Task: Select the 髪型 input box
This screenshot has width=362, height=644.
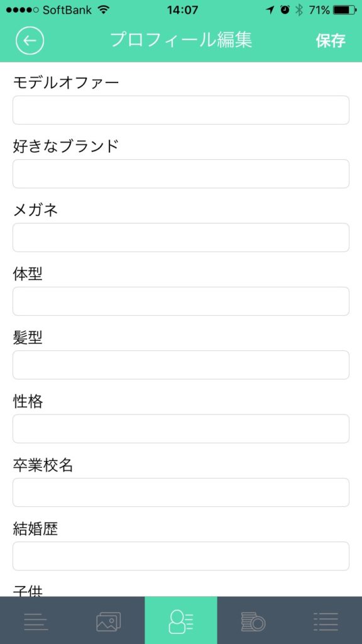Action: coord(180,365)
